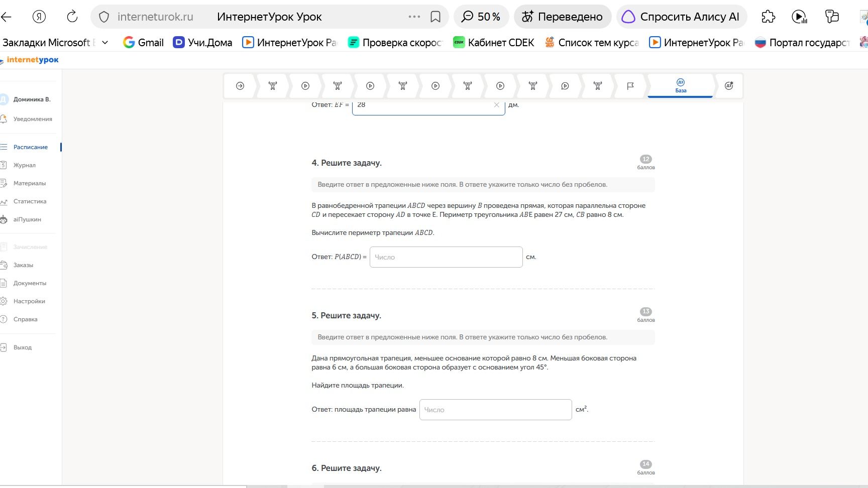Open Материалы in the sidebar
The width and height of the screenshot is (868, 488).
point(29,183)
